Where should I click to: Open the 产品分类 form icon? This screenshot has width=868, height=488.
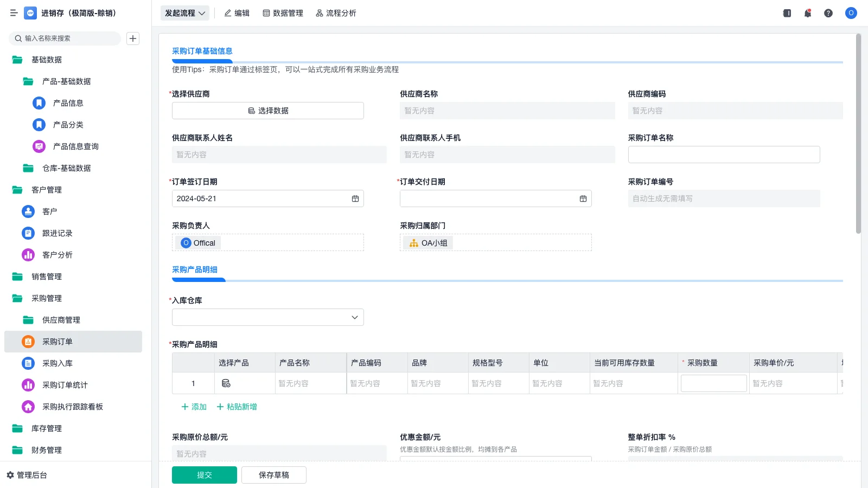(x=39, y=125)
